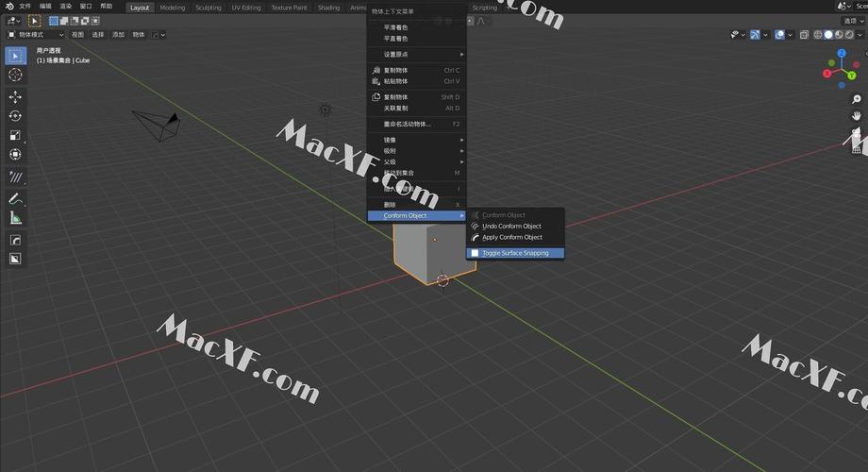Switch to material preview shading
This screenshot has width=868, height=472.
tap(839, 34)
